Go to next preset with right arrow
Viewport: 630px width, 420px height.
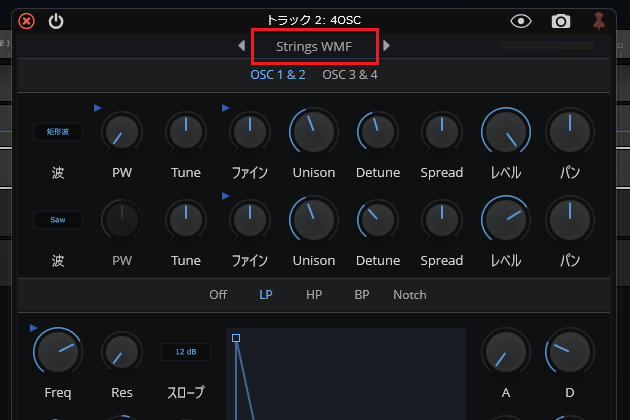(387, 46)
